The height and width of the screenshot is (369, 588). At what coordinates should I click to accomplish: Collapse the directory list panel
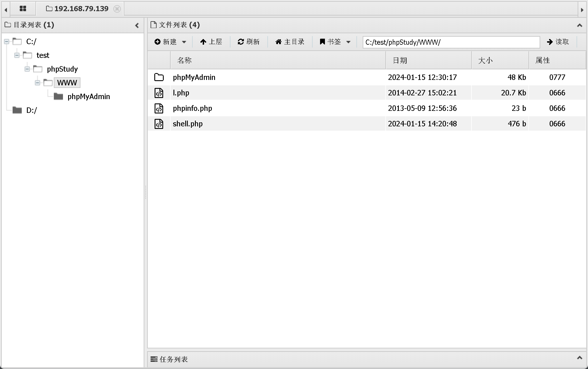coord(137,25)
